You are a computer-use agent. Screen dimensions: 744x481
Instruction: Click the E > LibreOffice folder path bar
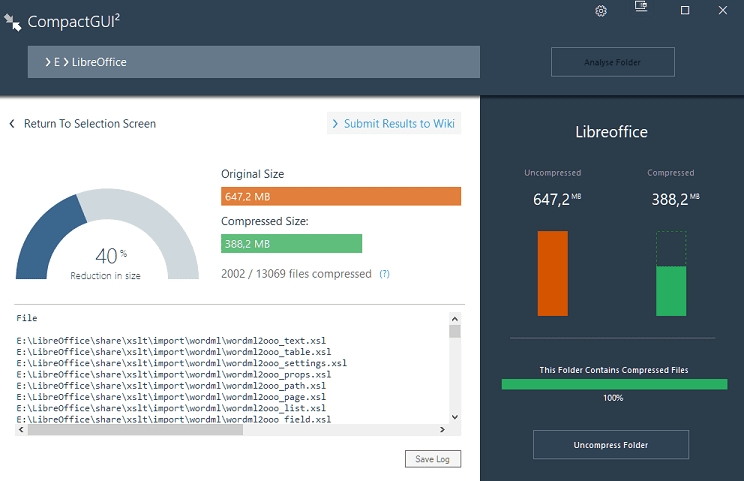point(254,62)
